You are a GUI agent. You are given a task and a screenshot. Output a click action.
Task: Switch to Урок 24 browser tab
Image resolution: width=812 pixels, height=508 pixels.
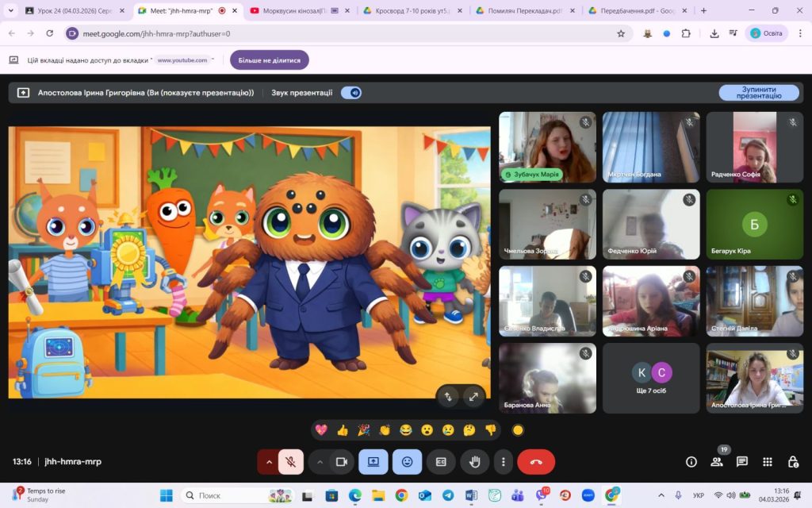[75, 10]
